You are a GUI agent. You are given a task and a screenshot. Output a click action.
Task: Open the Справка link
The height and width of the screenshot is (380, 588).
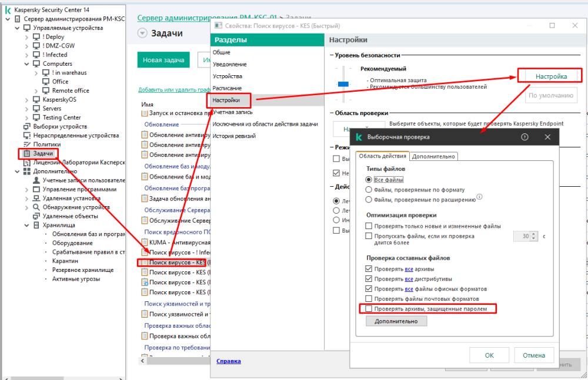point(228,361)
